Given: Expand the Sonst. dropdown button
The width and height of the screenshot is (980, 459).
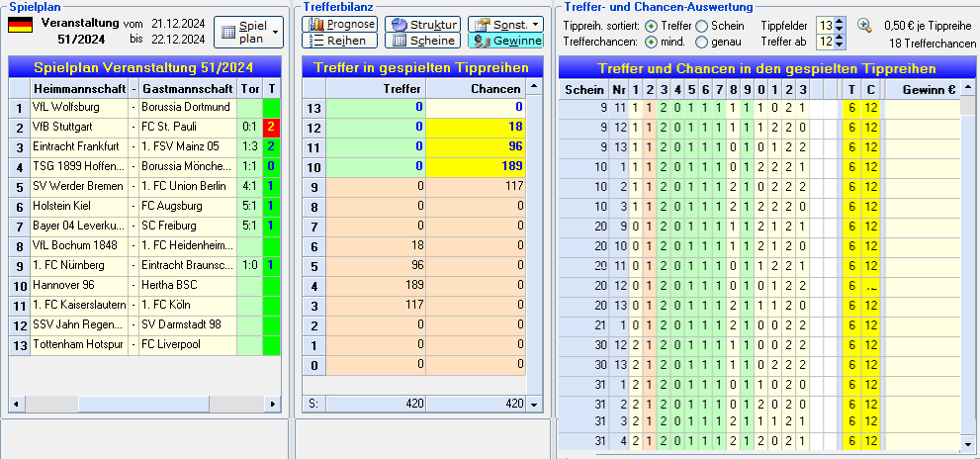Looking at the screenshot, I should click(x=505, y=25).
